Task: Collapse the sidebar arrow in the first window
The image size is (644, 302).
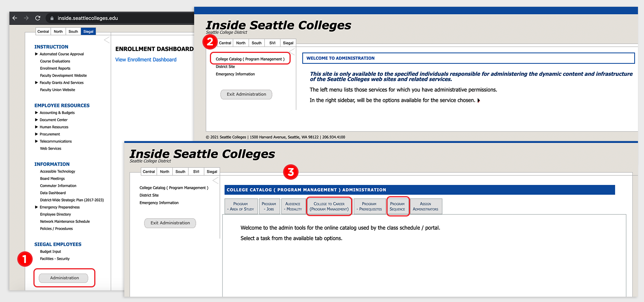Action: pyautogui.click(x=107, y=40)
